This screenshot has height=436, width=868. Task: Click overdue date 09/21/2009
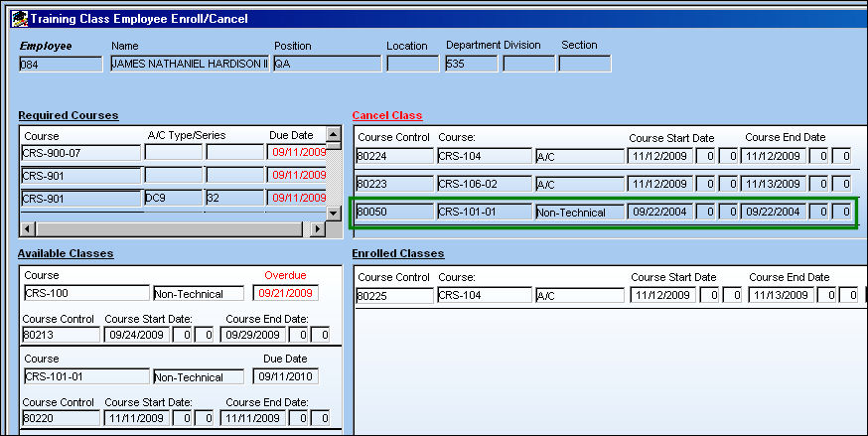tap(286, 293)
